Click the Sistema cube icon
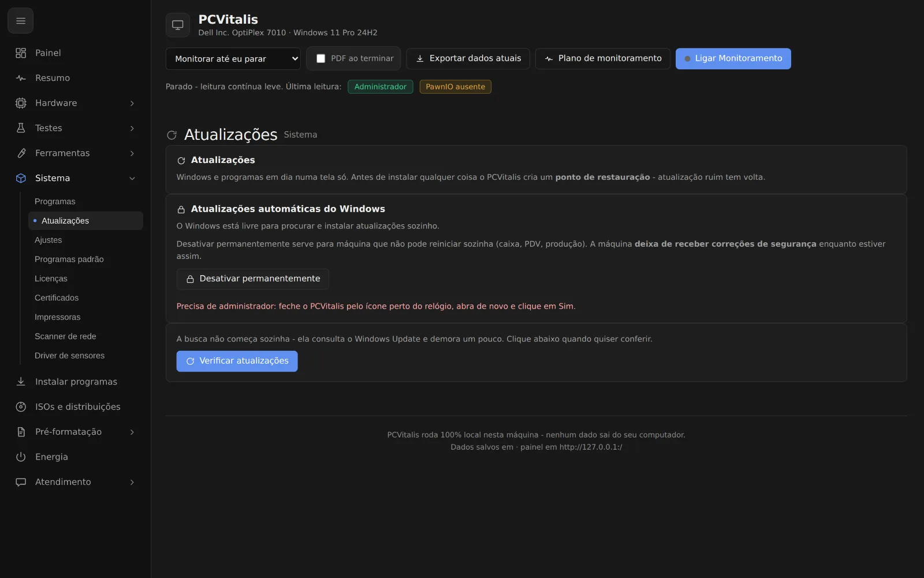924x578 pixels. [x=21, y=178]
